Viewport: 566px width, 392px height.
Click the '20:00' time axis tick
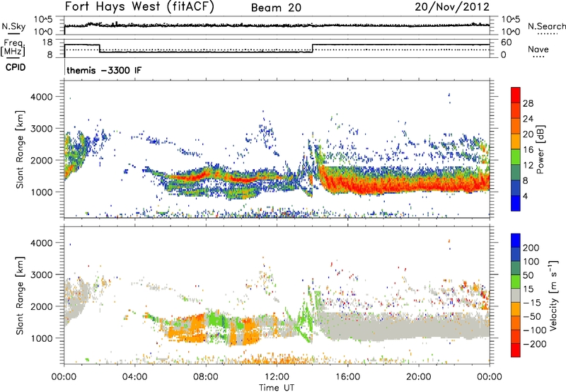pos(418,377)
